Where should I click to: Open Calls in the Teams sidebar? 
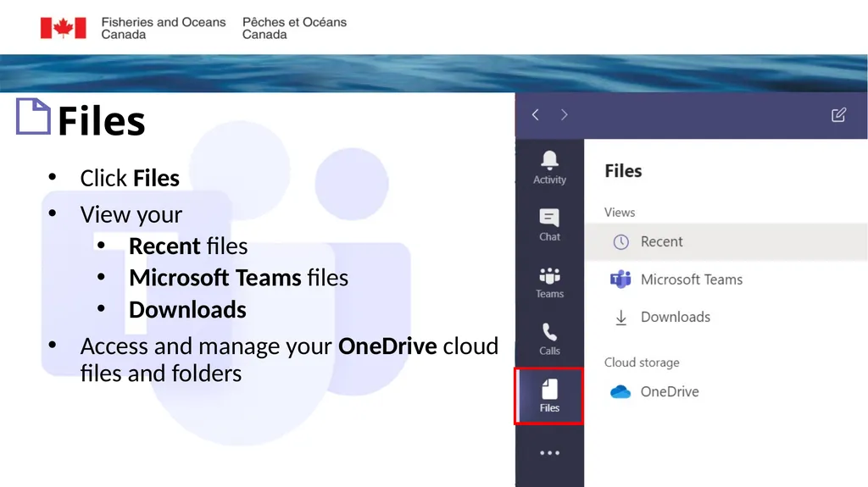(x=549, y=339)
